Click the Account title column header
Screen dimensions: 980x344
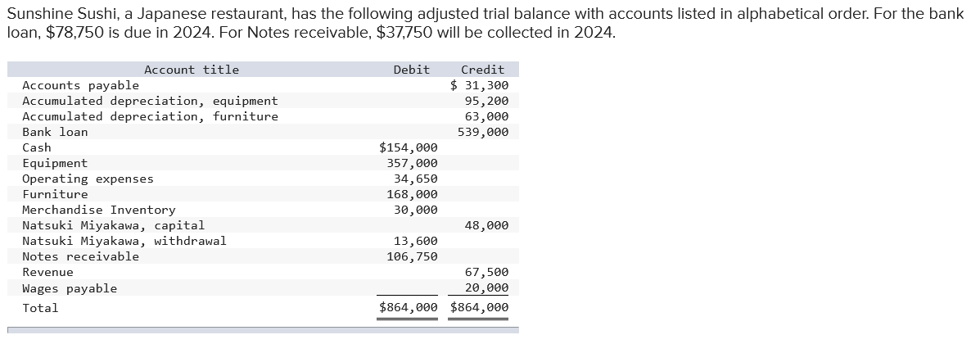pos(192,70)
